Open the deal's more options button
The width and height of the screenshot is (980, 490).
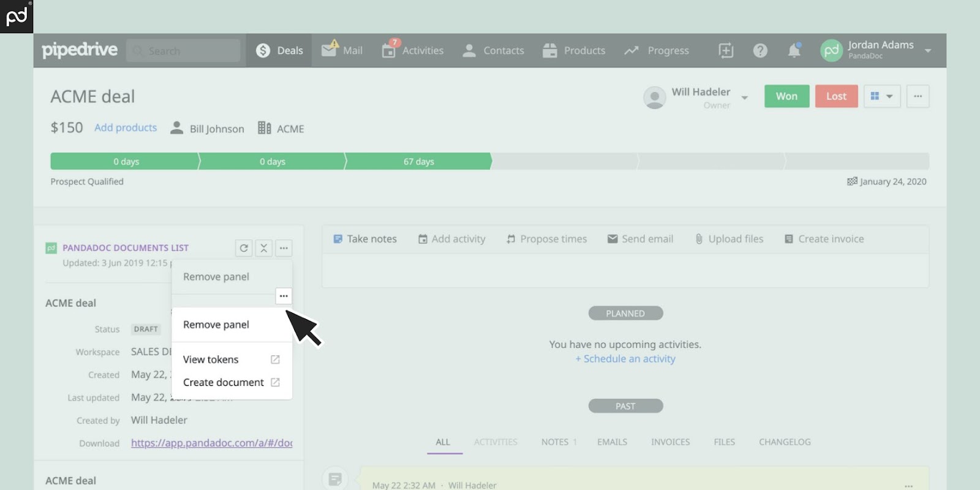pyautogui.click(x=918, y=96)
